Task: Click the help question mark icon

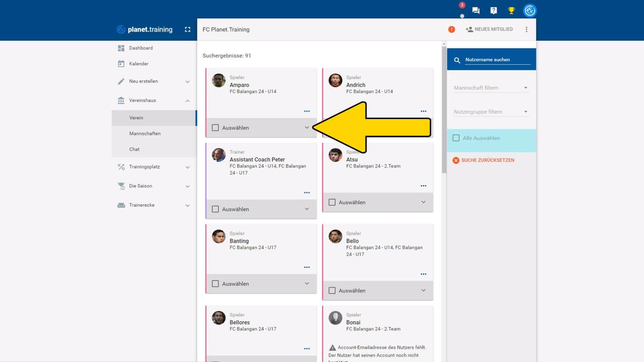Action: click(x=493, y=10)
